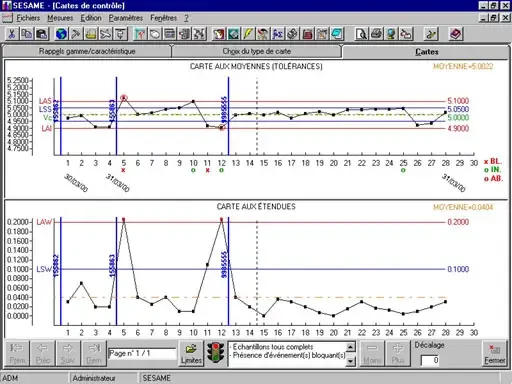This screenshot has width=512, height=384.
Task: Open the question mark help menu
Action: [x=186, y=18]
